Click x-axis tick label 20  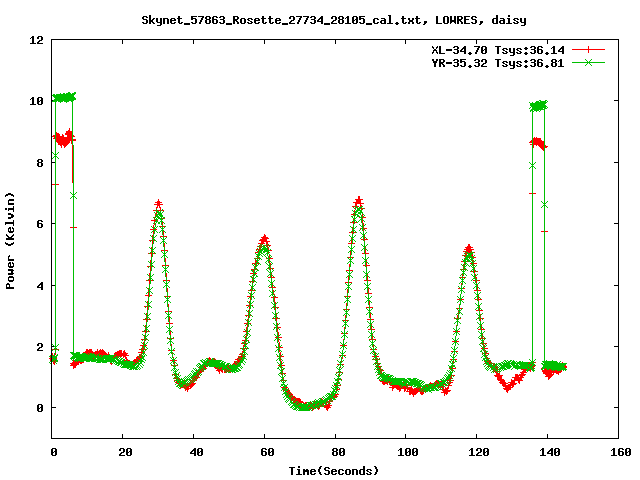coord(125,452)
